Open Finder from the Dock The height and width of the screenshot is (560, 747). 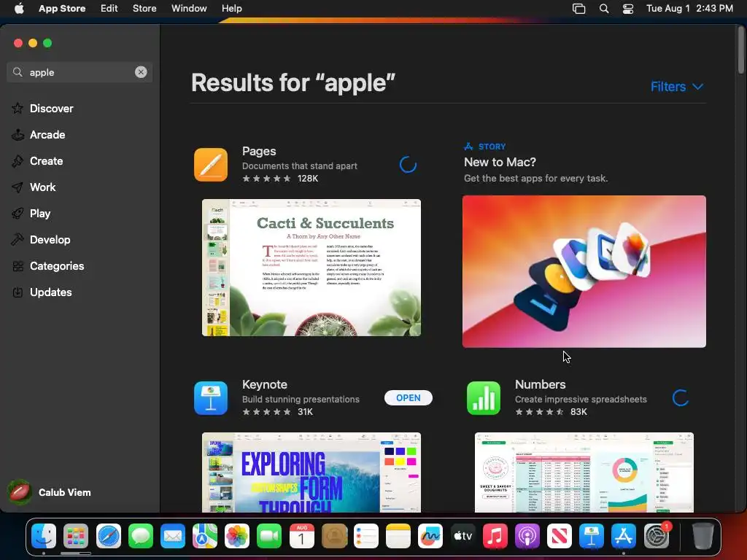(44, 536)
